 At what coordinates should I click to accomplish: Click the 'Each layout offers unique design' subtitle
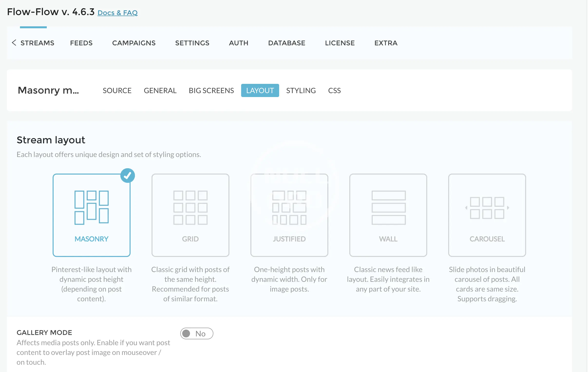[x=109, y=155]
